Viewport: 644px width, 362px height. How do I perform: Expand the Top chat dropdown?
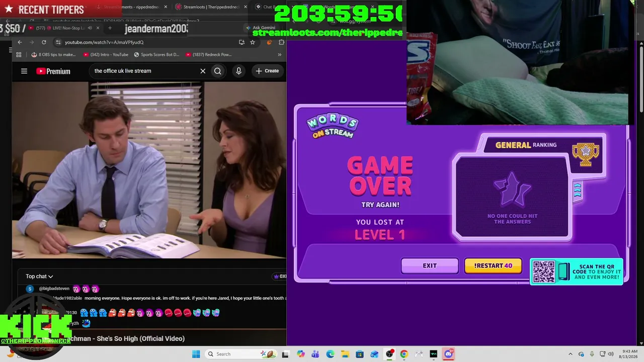coord(39,276)
